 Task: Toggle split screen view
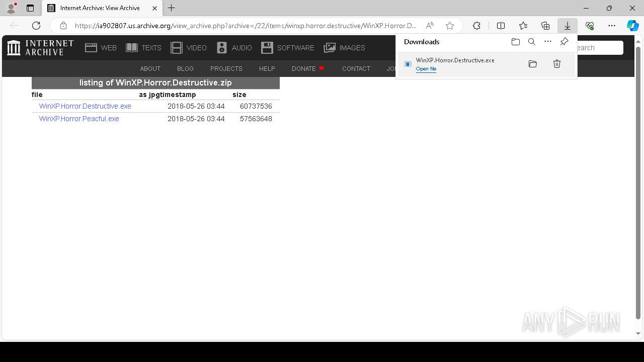pyautogui.click(x=501, y=26)
